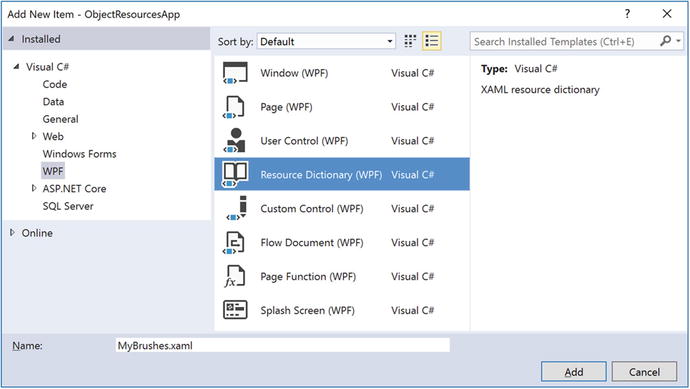Collapse the Visual C# tree node
Screen dimensions: 690x389
point(16,66)
